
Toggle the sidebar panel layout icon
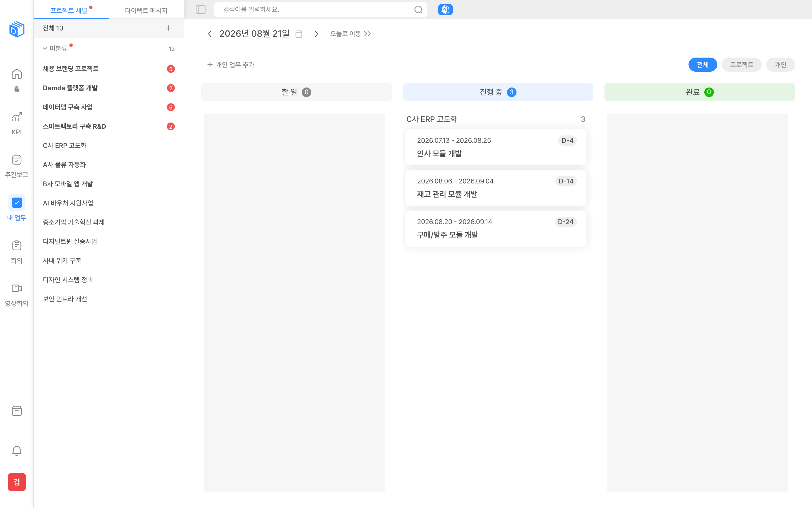(201, 9)
